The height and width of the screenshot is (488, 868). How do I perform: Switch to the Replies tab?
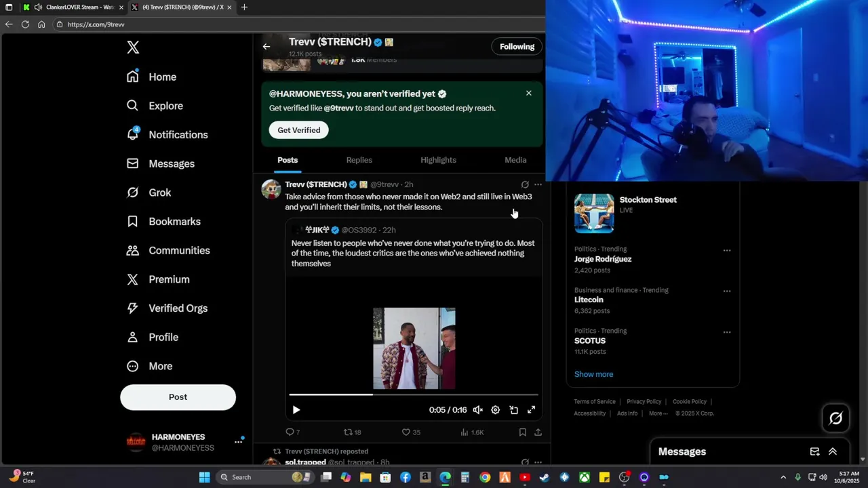pyautogui.click(x=359, y=160)
